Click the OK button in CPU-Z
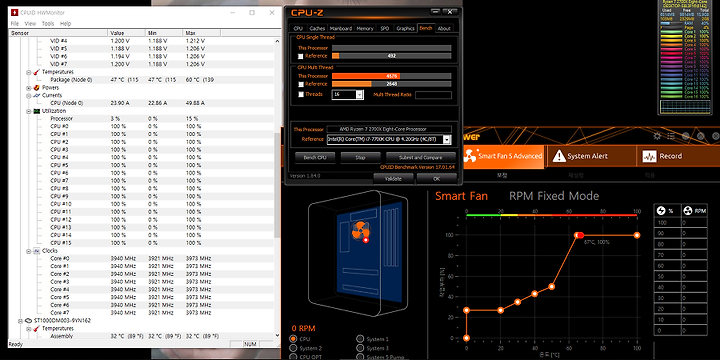The width and height of the screenshot is (720, 360). click(436, 179)
